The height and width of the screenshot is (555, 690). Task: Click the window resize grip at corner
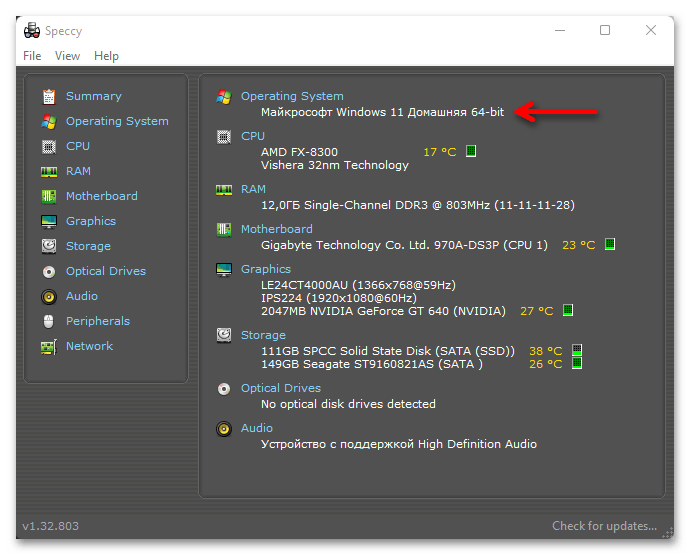coord(668,533)
